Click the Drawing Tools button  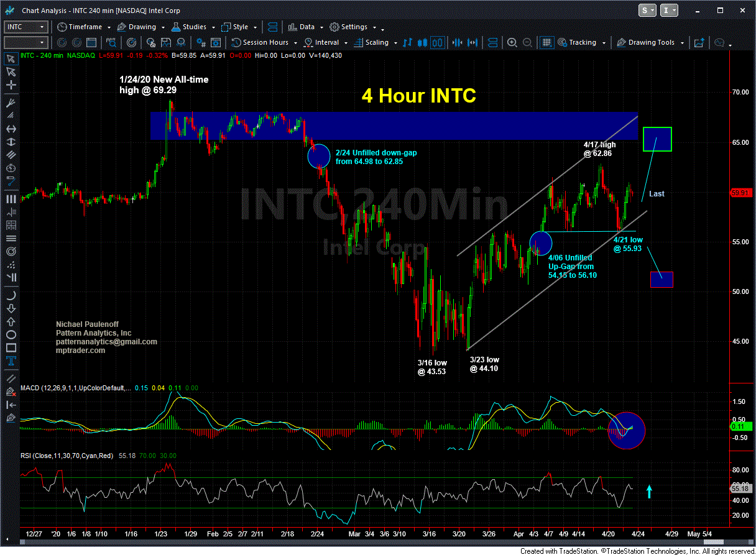647,43
